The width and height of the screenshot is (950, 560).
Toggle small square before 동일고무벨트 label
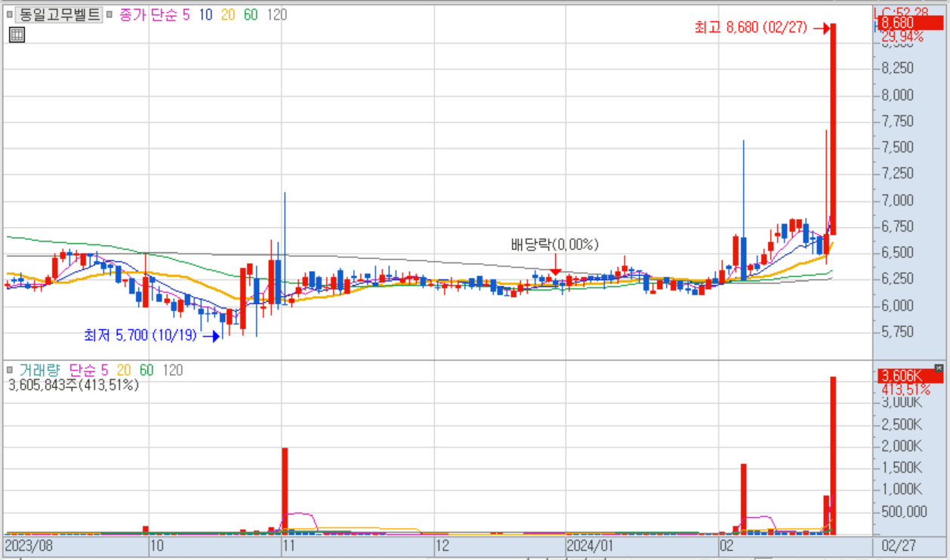pyautogui.click(x=9, y=14)
